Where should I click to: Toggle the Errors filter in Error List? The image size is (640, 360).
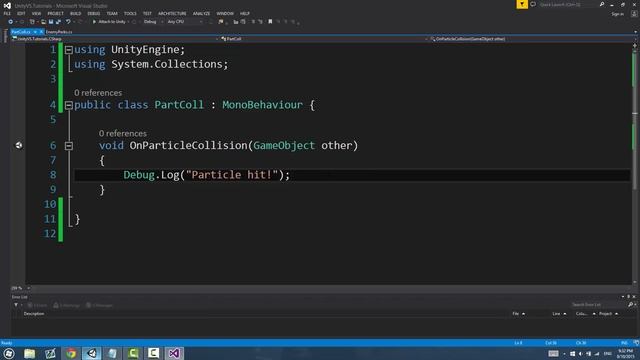(x=37, y=305)
